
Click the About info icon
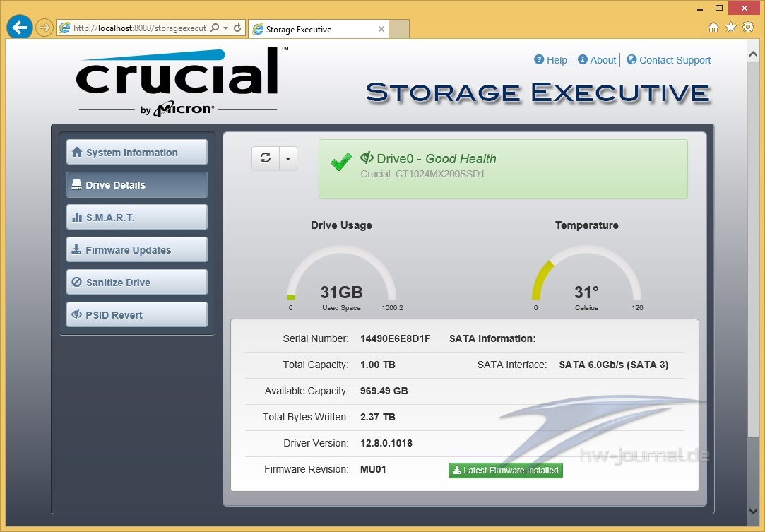[x=583, y=59]
